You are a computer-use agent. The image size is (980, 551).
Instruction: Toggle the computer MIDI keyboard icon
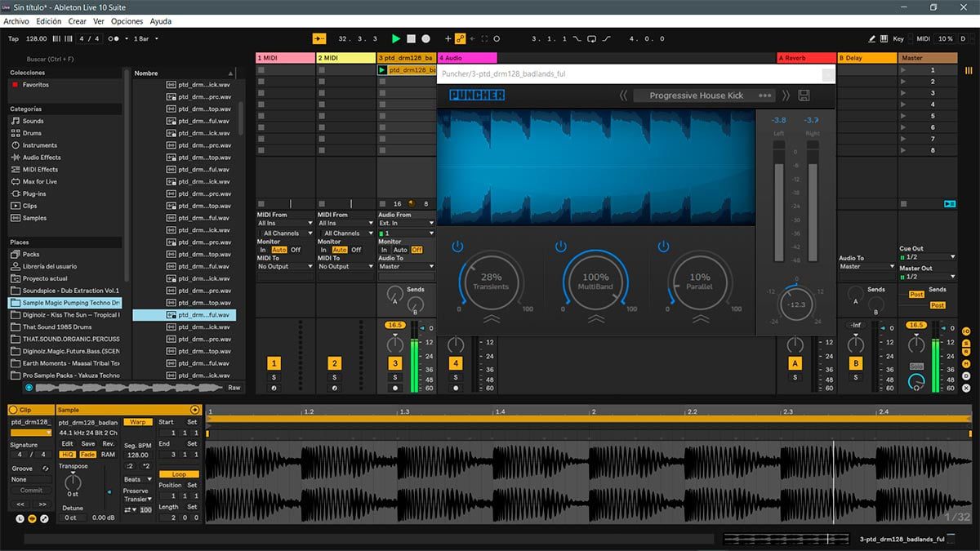[x=884, y=38]
